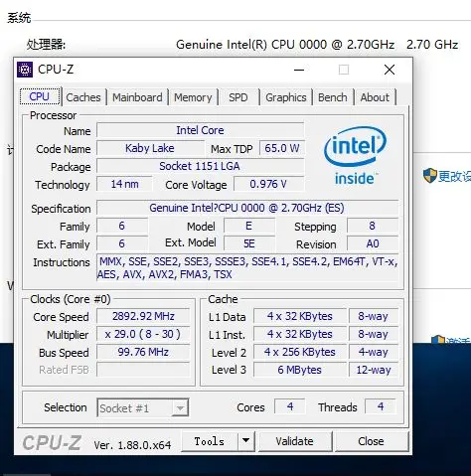
Task: Click the shield icon beside 更改设 link
Action: tap(429, 176)
